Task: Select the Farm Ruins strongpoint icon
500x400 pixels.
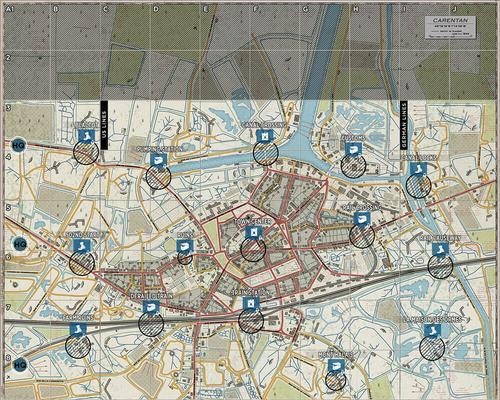Action: click(78, 329)
